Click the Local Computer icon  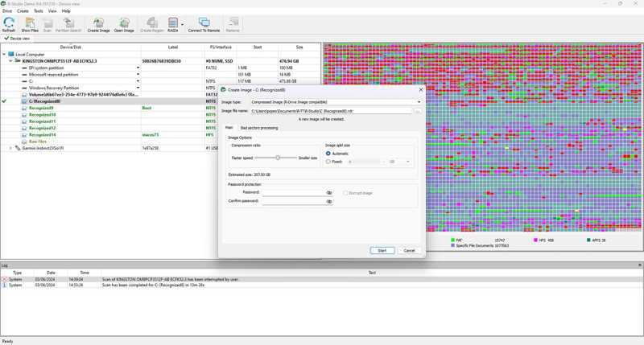pos(11,54)
